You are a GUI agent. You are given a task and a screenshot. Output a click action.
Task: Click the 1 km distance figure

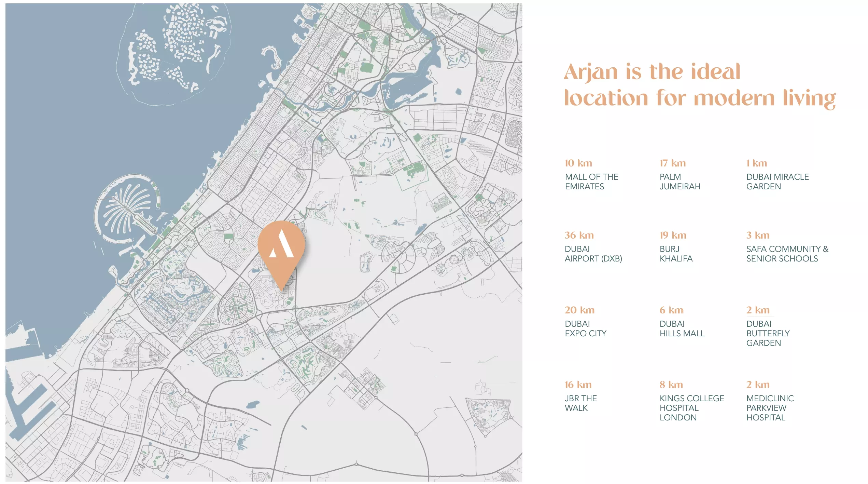coord(756,163)
